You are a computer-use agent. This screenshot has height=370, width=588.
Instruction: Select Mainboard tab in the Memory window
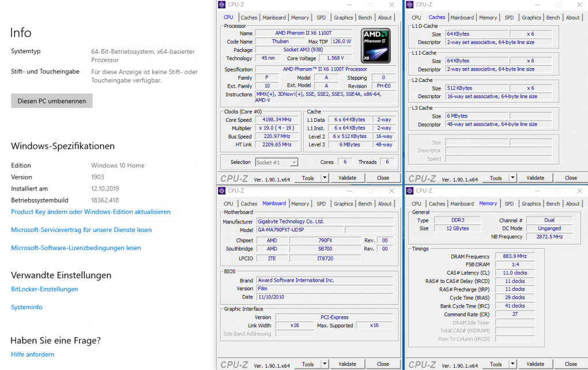coord(462,204)
